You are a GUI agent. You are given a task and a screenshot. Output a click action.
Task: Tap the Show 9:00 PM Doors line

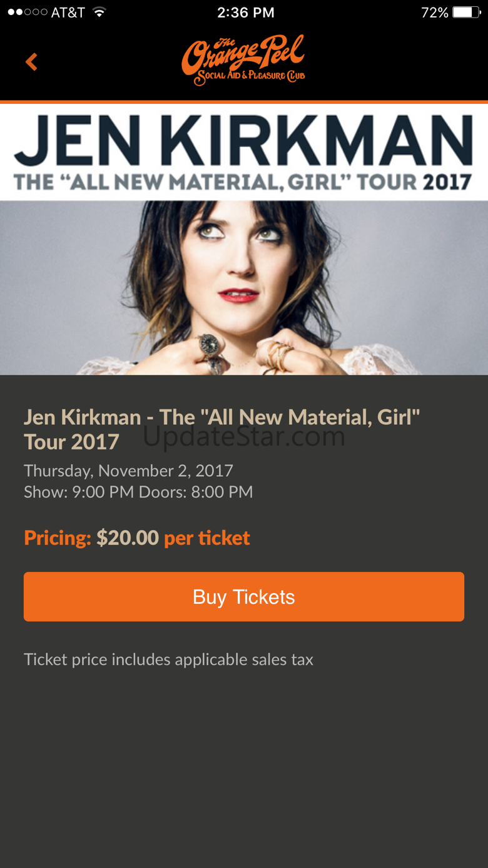coord(138,492)
